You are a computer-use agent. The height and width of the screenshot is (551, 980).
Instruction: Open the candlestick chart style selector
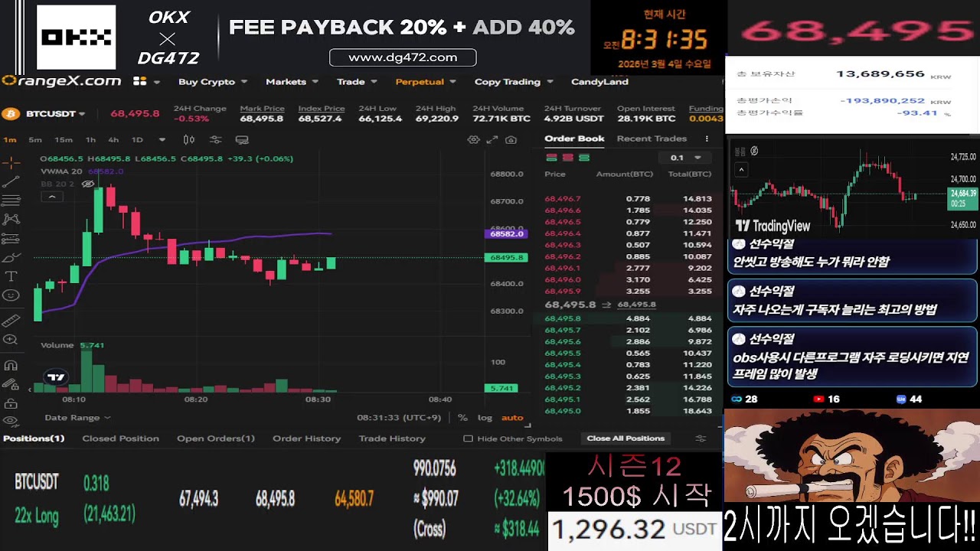coord(188,139)
